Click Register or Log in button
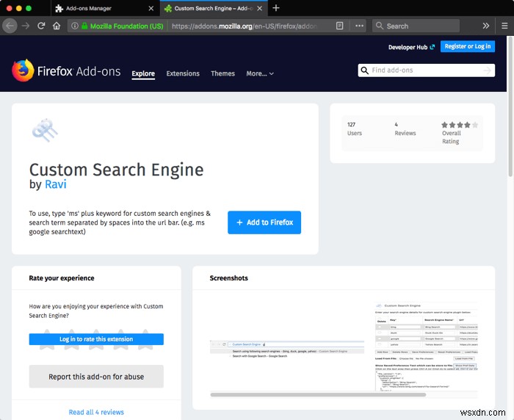Viewport: 514px width, 420px height. click(468, 46)
